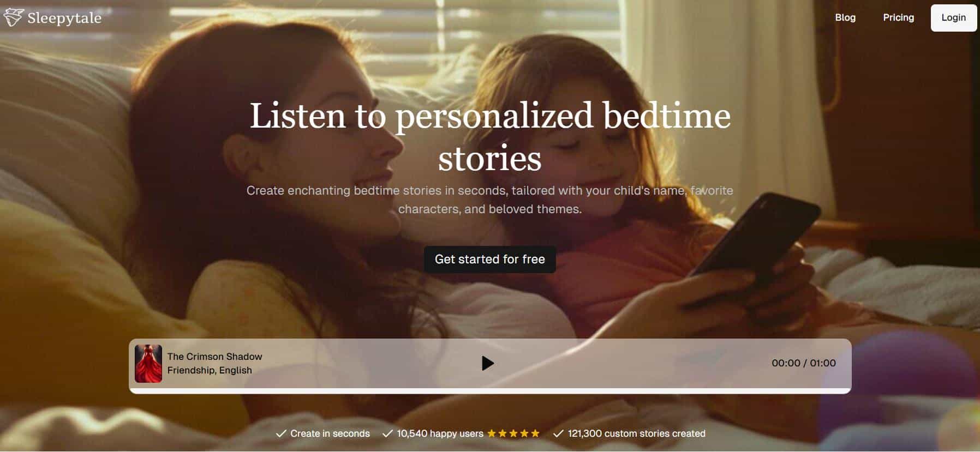Play The Crimson Shadow story

point(487,363)
